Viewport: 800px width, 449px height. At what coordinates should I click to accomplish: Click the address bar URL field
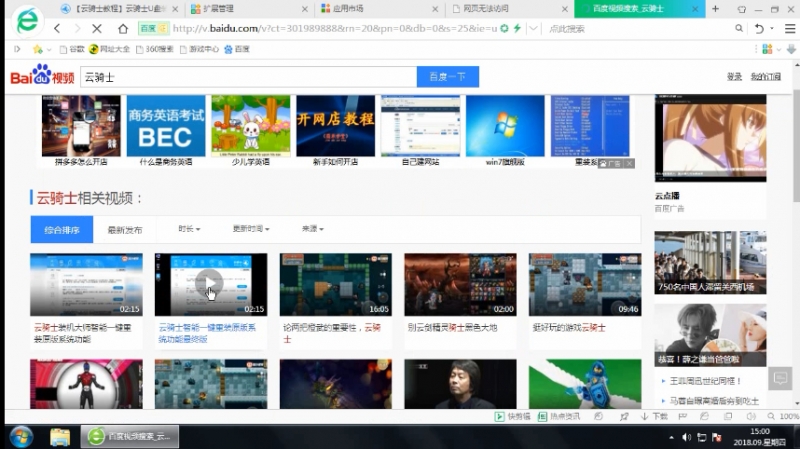tap(334, 29)
